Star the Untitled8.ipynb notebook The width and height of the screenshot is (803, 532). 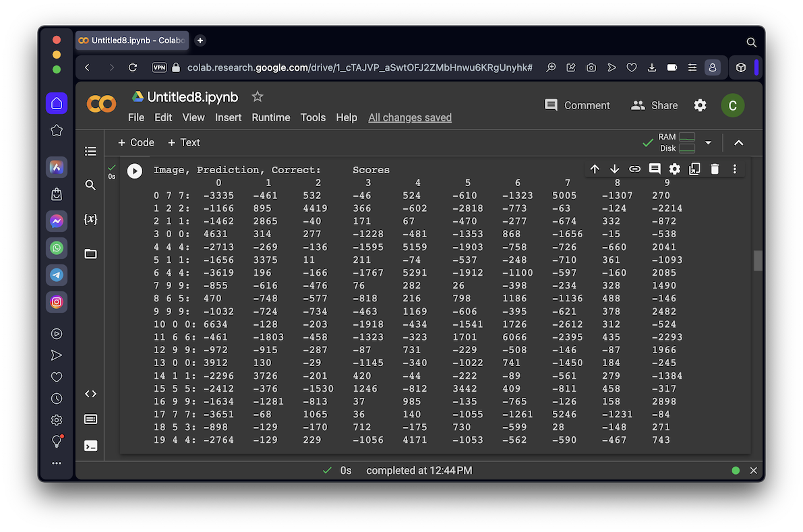pos(257,97)
